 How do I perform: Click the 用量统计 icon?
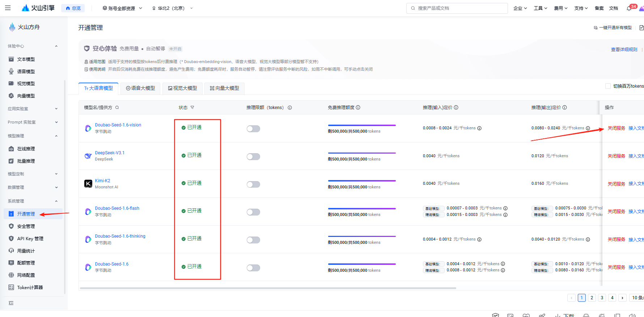(x=11, y=251)
